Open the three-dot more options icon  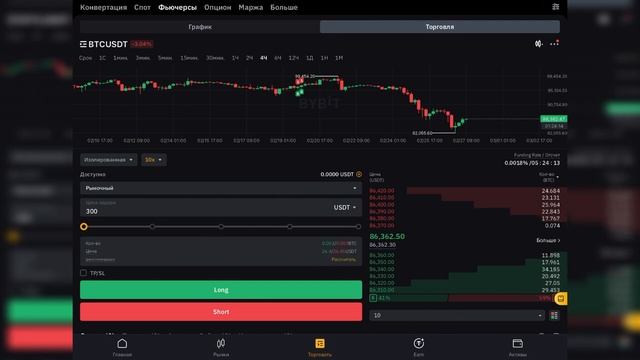[554, 43]
